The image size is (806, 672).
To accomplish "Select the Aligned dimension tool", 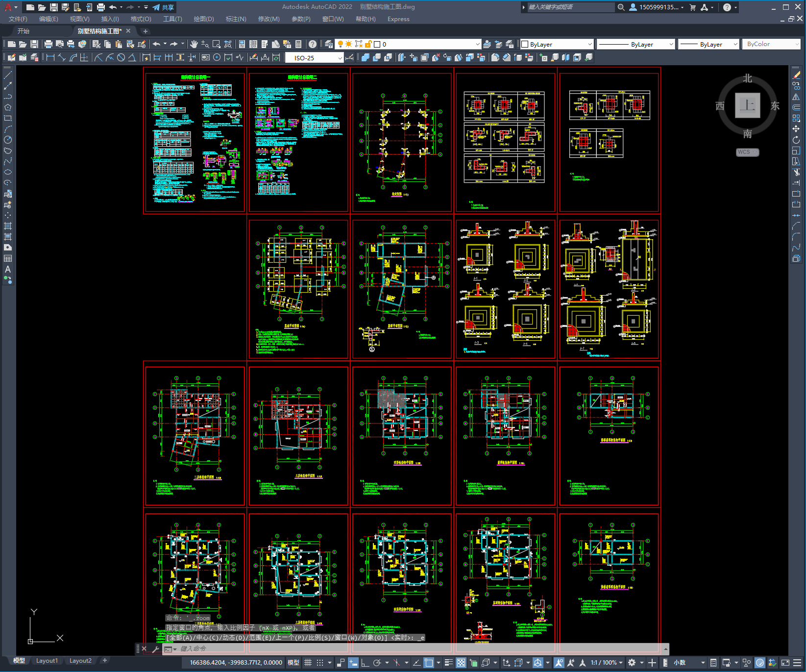I will [62, 57].
